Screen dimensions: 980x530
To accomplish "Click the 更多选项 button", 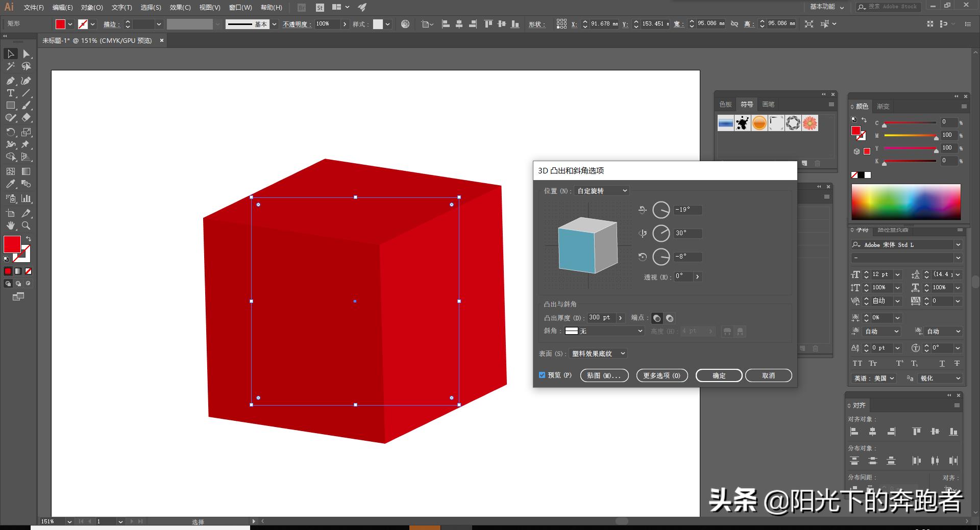I will [661, 375].
